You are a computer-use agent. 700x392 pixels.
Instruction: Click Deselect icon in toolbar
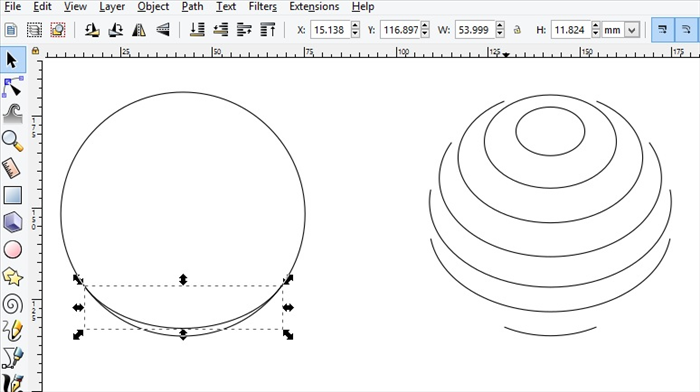[58, 30]
